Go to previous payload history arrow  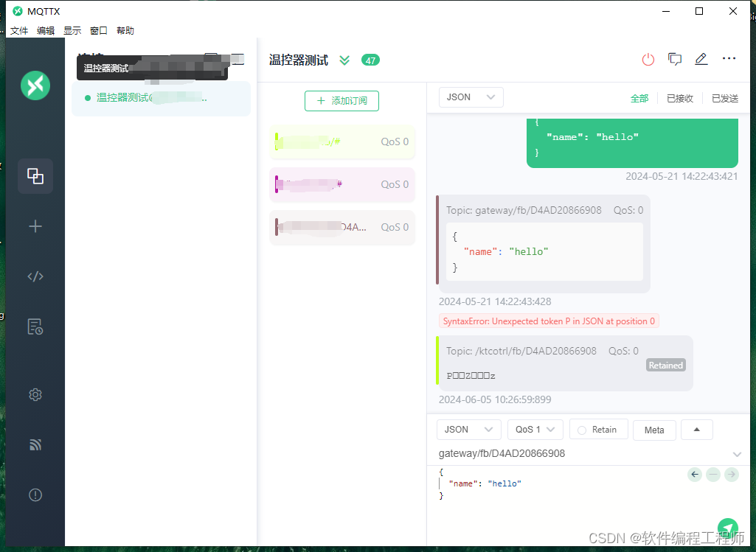pyautogui.click(x=695, y=475)
